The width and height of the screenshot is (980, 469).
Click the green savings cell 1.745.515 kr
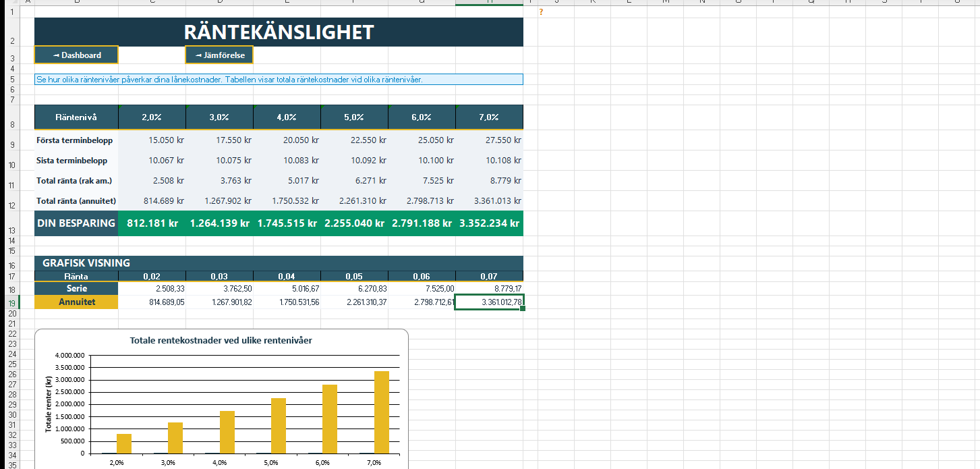(x=287, y=223)
